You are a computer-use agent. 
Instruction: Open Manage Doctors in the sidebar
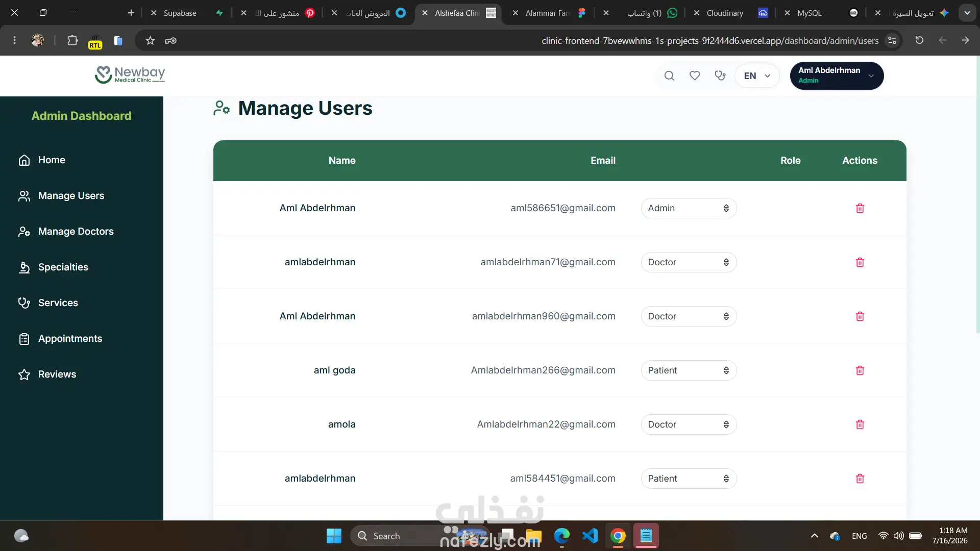[x=66, y=232]
